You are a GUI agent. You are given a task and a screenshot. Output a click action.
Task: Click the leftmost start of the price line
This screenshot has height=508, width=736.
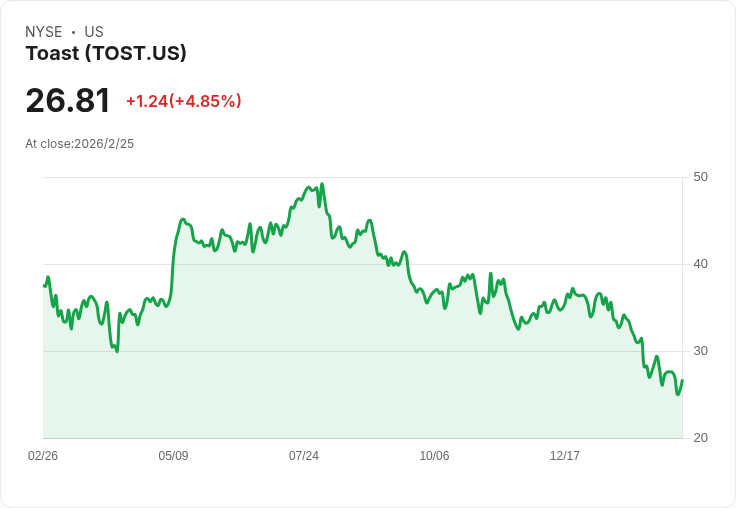coord(44,286)
